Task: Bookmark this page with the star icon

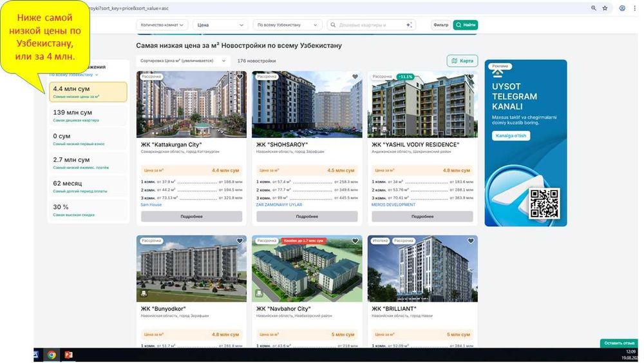Action: pyautogui.click(x=605, y=8)
